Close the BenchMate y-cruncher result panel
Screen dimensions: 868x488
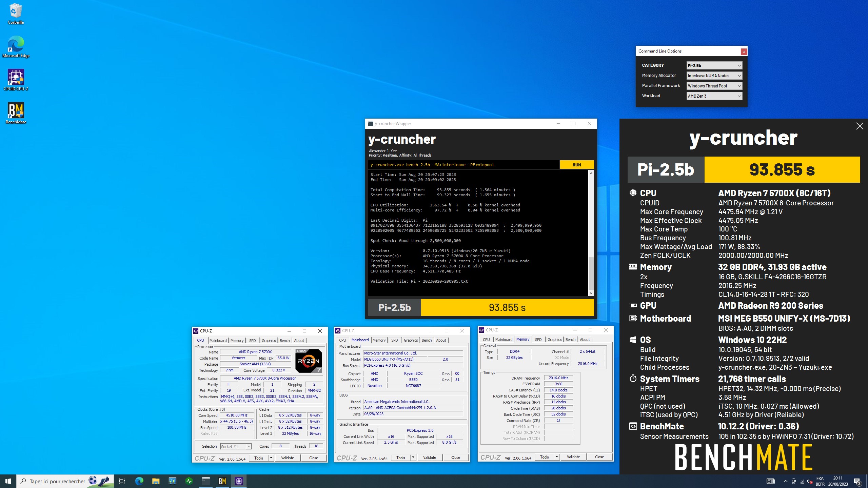coord(860,126)
